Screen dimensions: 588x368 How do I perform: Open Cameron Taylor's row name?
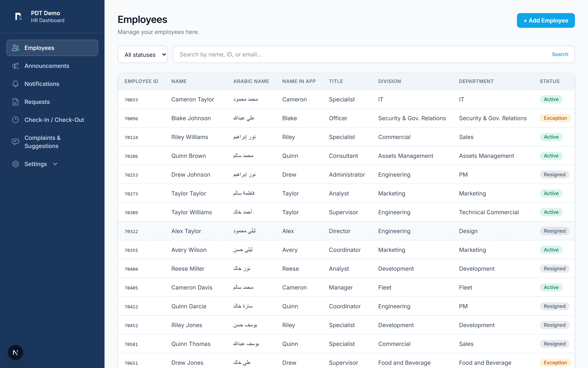tap(193, 99)
